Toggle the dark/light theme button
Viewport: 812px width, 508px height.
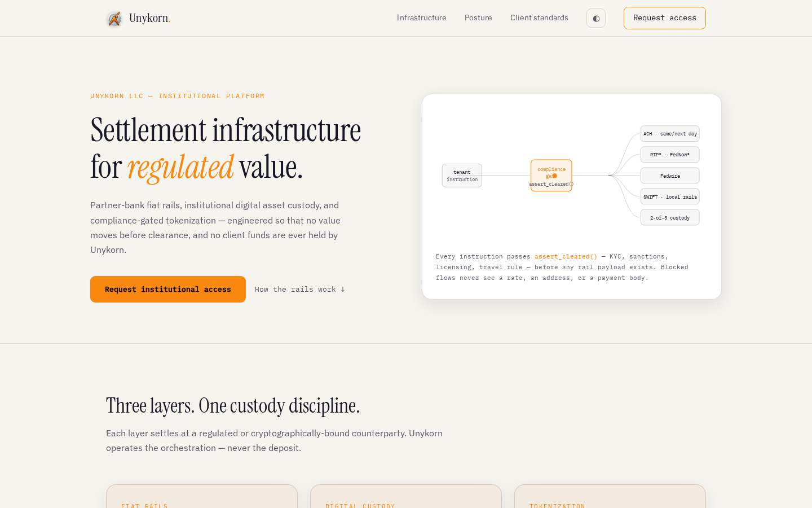pos(596,18)
